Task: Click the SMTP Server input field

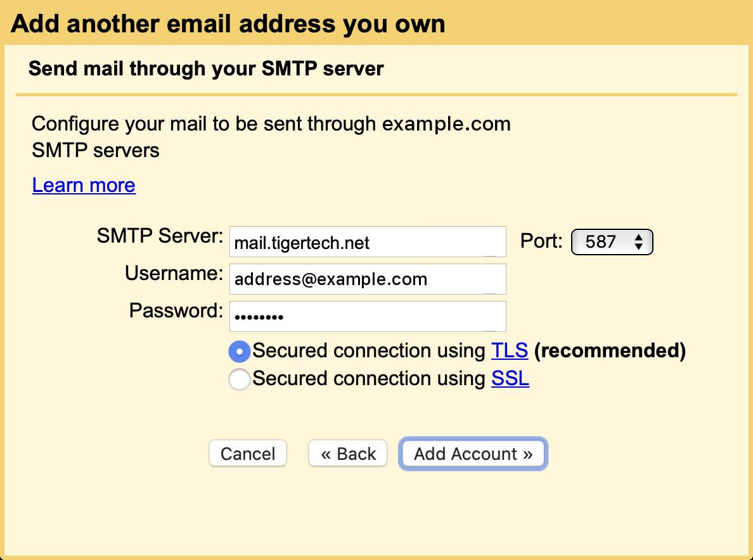Action: point(368,241)
